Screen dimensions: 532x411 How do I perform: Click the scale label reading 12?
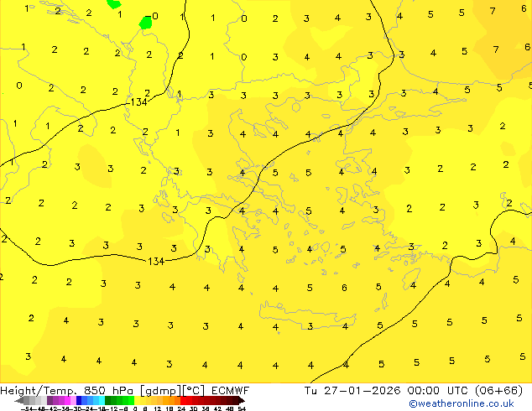pyautogui.click(x=158, y=408)
